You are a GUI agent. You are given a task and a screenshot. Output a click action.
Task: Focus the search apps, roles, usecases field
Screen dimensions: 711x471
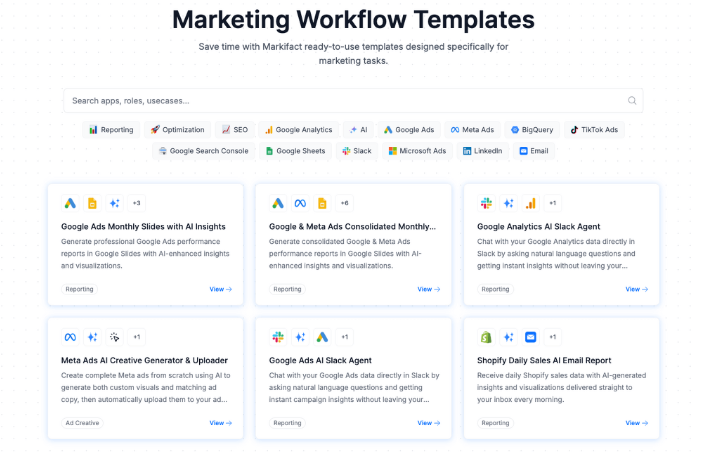click(x=340, y=100)
